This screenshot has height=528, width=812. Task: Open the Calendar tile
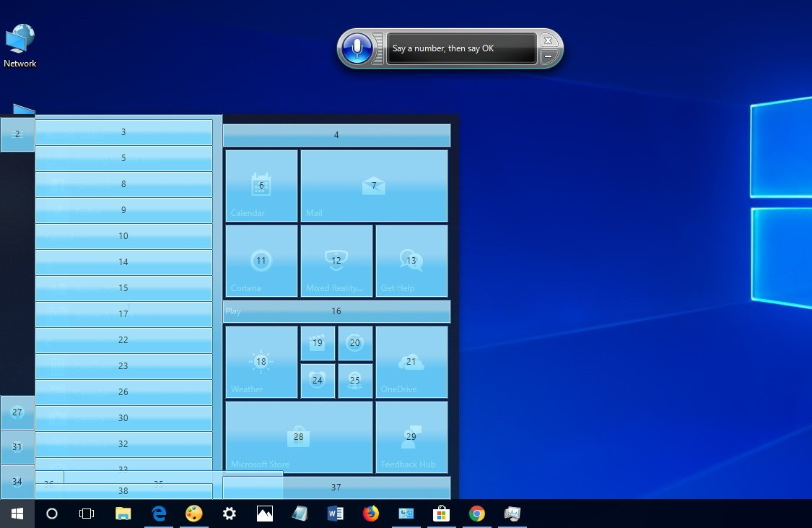coord(261,186)
